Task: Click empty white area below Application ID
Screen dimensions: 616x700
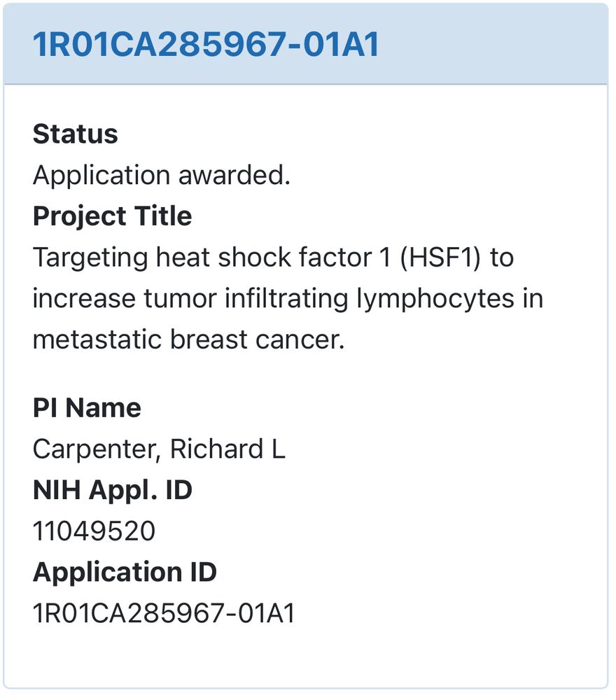Action: (306, 657)
